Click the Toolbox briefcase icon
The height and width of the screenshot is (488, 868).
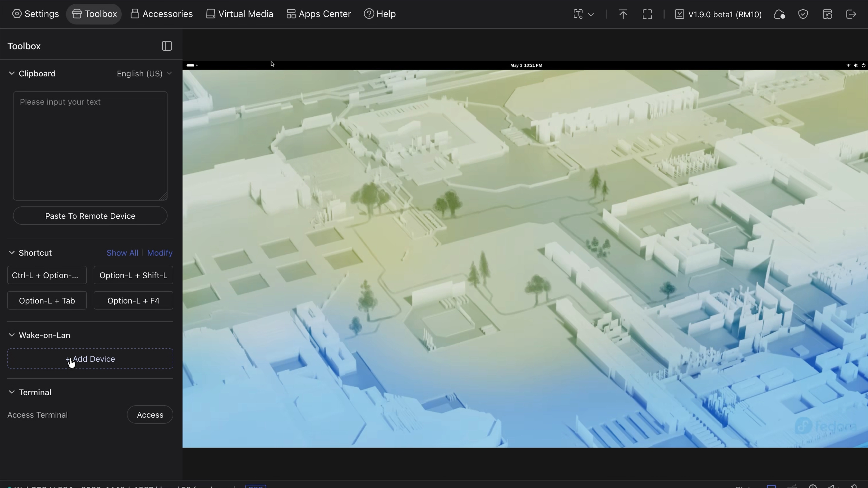(77, 14)
